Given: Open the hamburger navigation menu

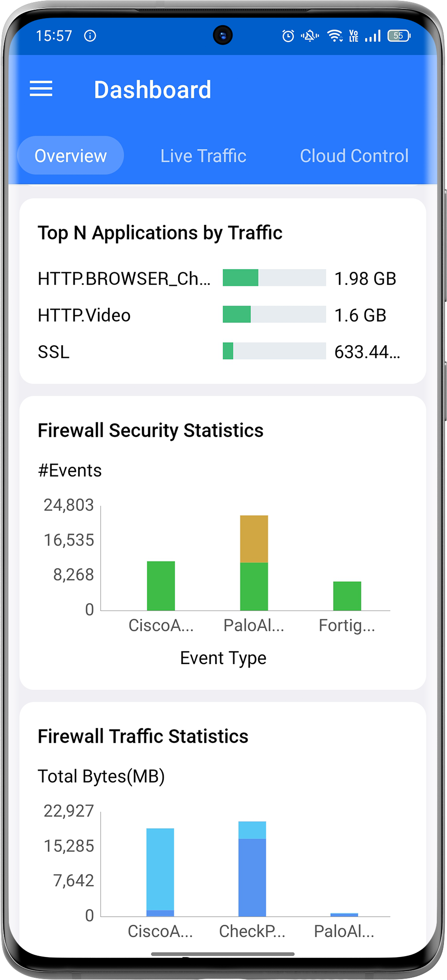Looking at the screenshot, I should click(x=41, y=89).
